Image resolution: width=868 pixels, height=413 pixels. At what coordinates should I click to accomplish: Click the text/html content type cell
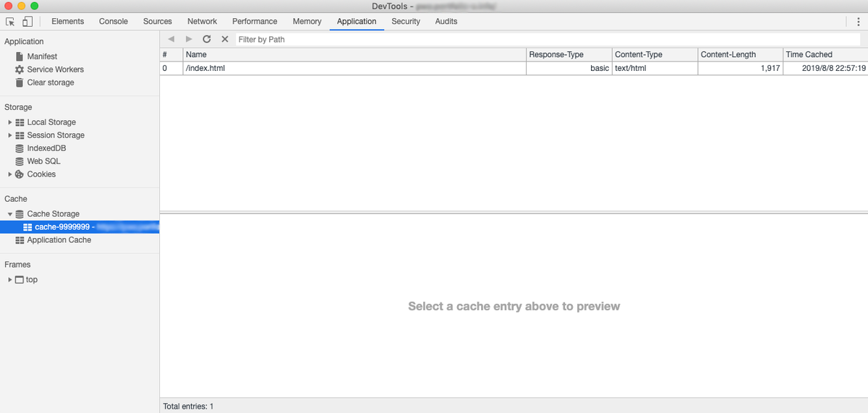(655, 68)
